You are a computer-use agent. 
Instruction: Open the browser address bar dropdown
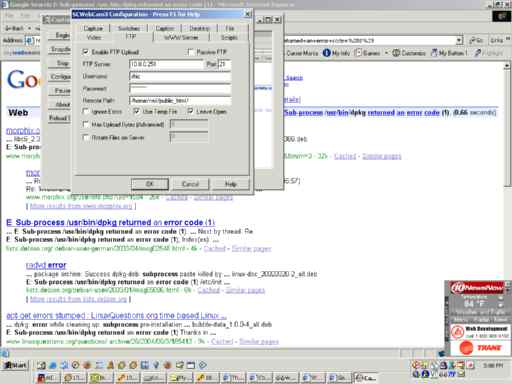[459, 41]
